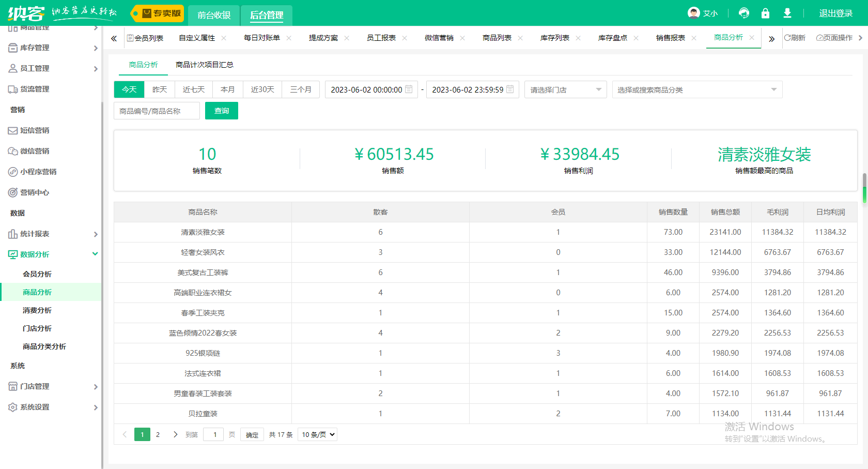This screenshot has height=469, width=868.
Task: Open calendar icon for start date
Action: 409,89
